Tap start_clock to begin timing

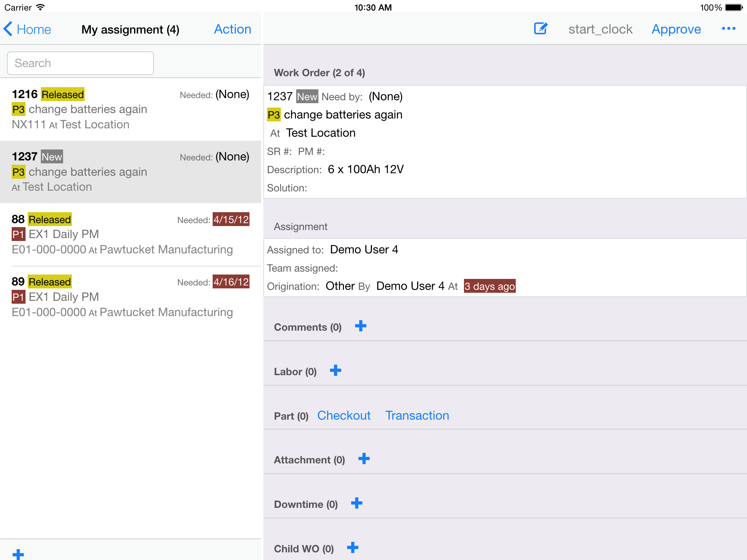(600, 29)
